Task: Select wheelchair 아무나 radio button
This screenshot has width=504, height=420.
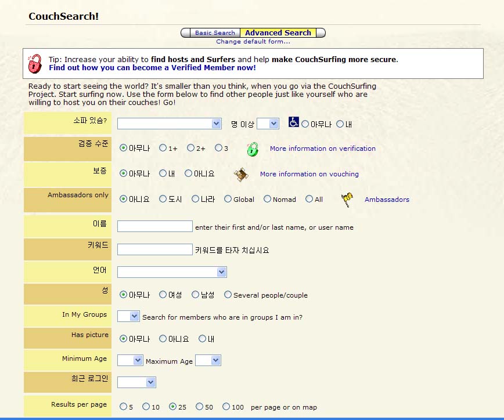Action: click(305, 124)
